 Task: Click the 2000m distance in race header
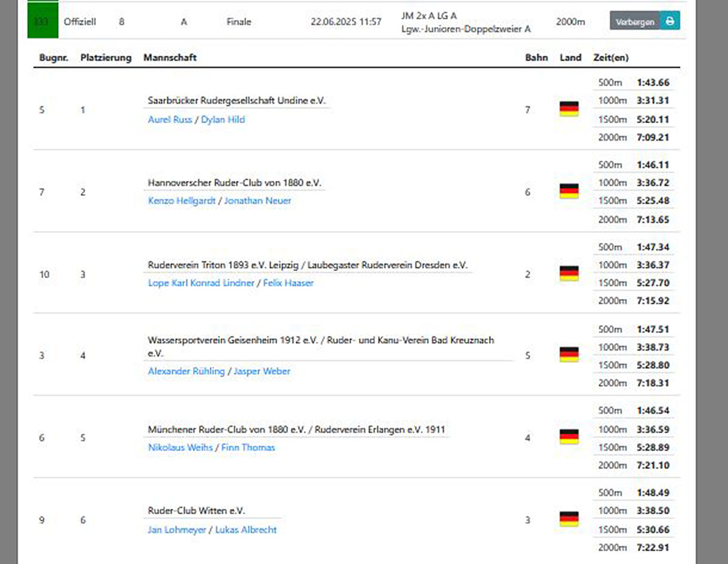pyautogui.click(x=570, y=22)
